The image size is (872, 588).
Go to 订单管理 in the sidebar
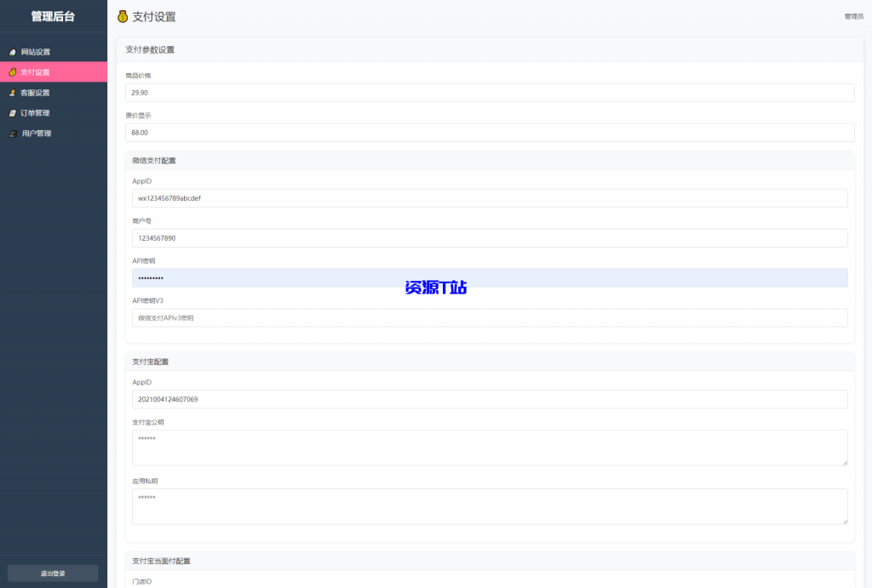pyautogui.click(x=36, y=113)
